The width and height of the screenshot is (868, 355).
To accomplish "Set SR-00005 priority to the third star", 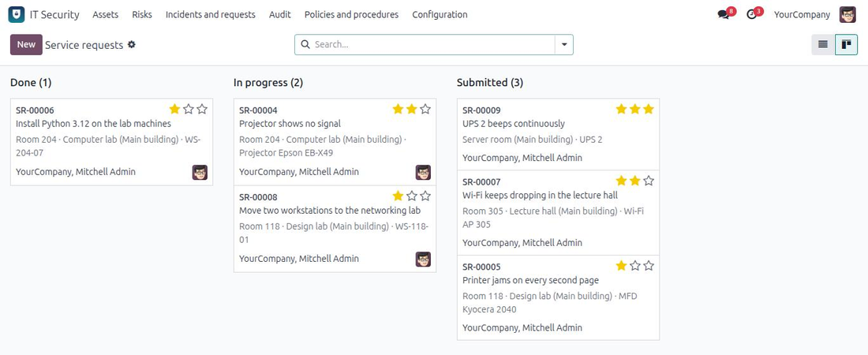I will [649, 265].
